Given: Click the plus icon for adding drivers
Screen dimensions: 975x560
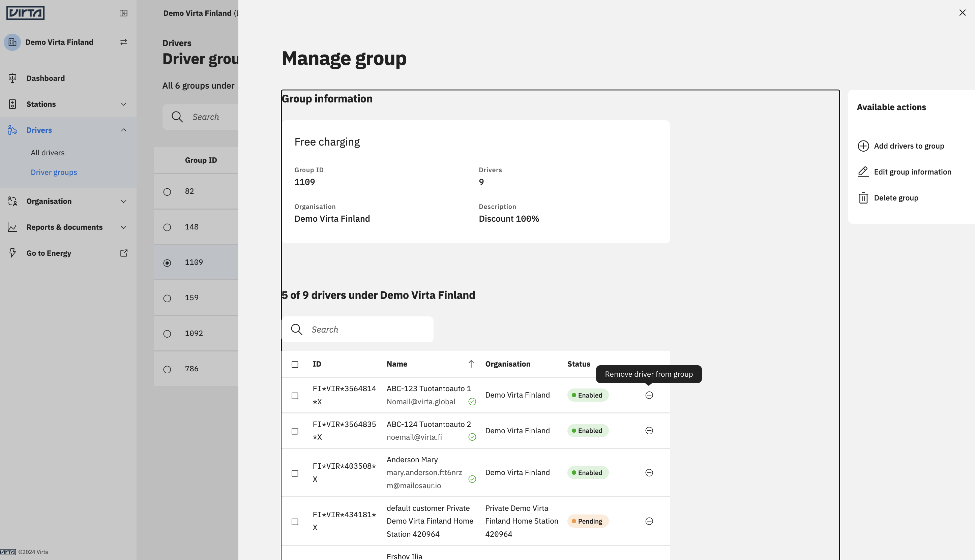Looking at the screenshot, I should (x=863, y=146).
